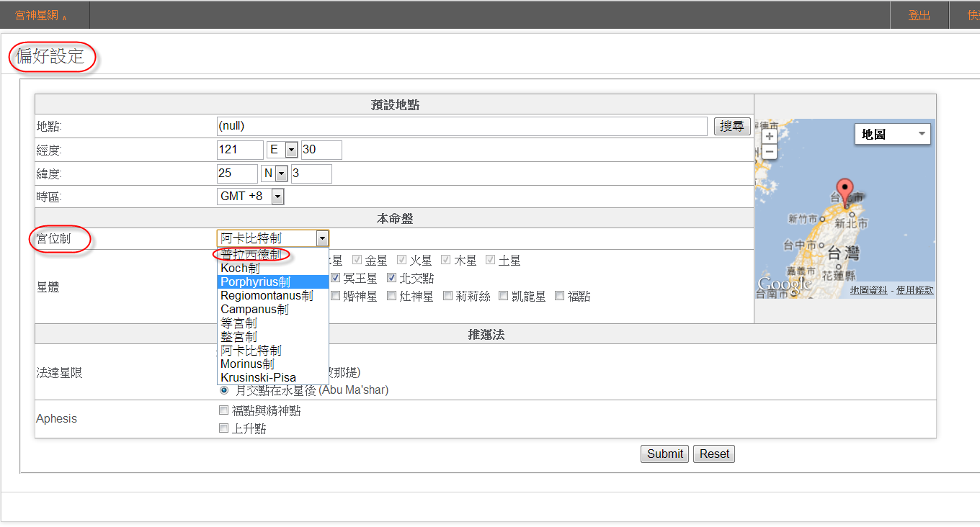The height and width of the screenshot is (527, 980).
Task: Click the Google logo on the map
Action: (784, 284)
